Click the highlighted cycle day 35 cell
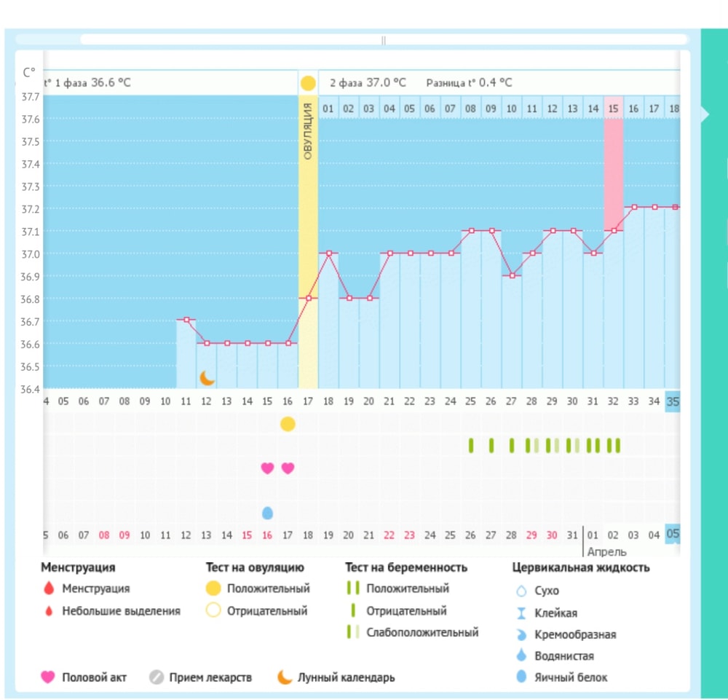The image size is (728, 700). tap(673, 401)
